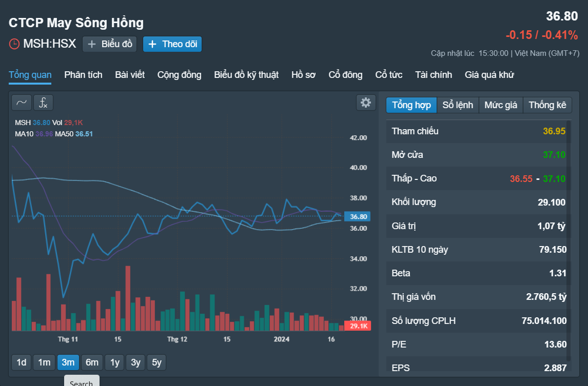Click Số lượng CPLH value 75.014.100
Screen dimensions: 588x386
coord(544,321)
